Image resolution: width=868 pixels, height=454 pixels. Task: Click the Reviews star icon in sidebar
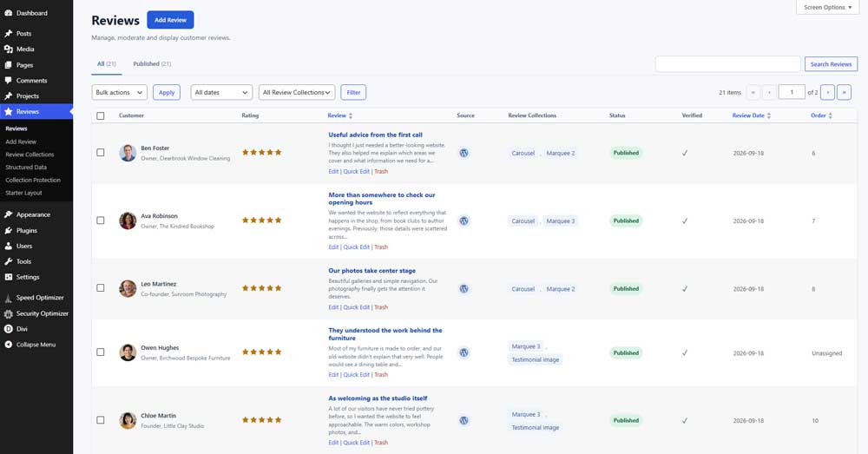click(x=9, y=111)
